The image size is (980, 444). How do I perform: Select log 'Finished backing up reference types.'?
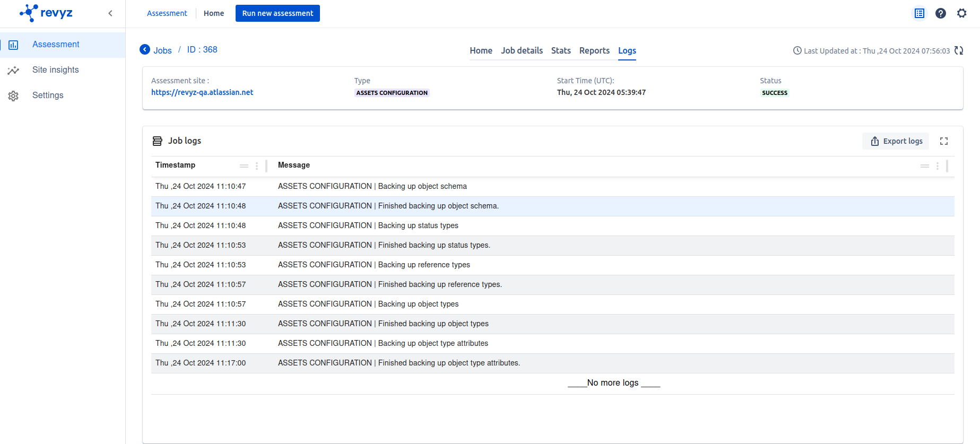click(x=552, y=284)
